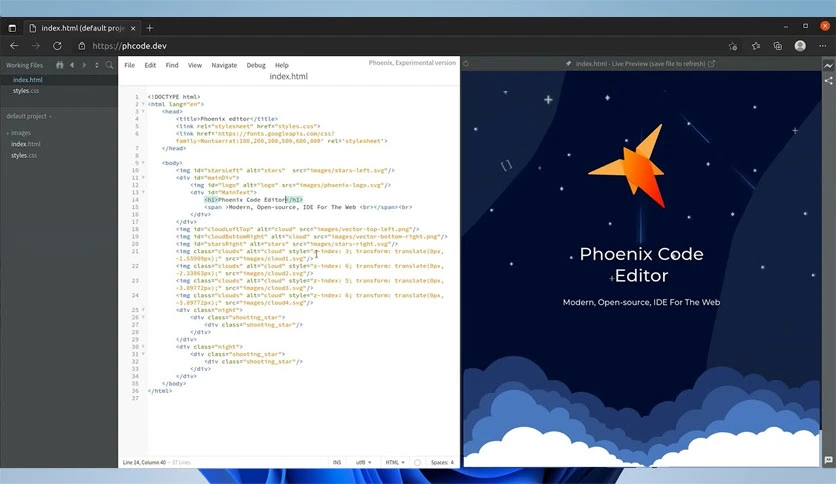The width and height of the screenshot is (836, 484).
Task: Pin the Live Preview file
Action: click(x=569, y=63)
